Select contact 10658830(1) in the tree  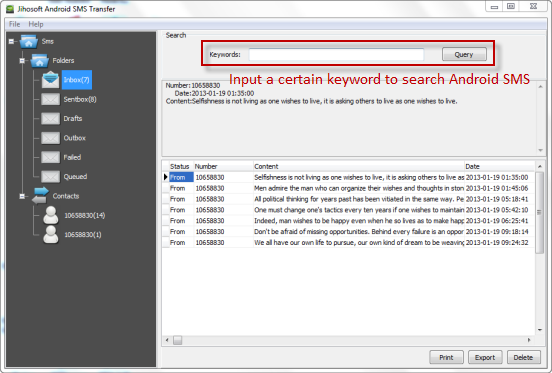(83, 235)
